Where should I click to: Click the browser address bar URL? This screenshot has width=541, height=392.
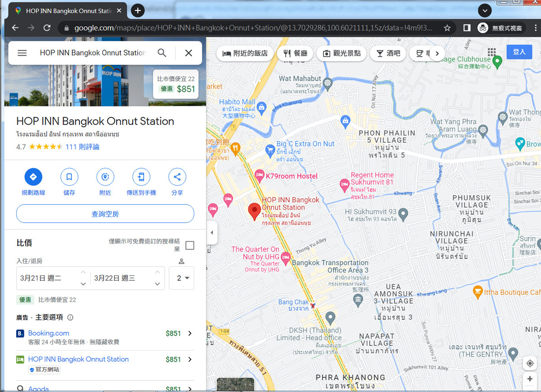point(253,28)
